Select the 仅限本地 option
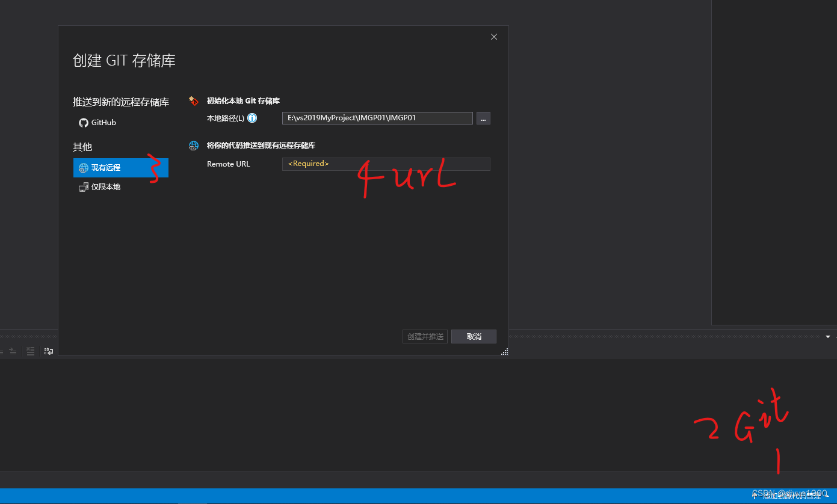 121,187
